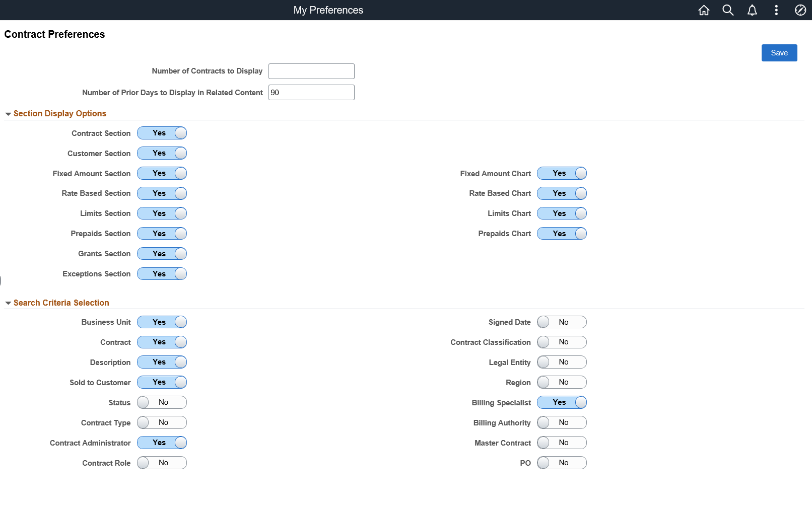Open the Actions list three-dot menu
Screen dimensions: 812x508
776,10
